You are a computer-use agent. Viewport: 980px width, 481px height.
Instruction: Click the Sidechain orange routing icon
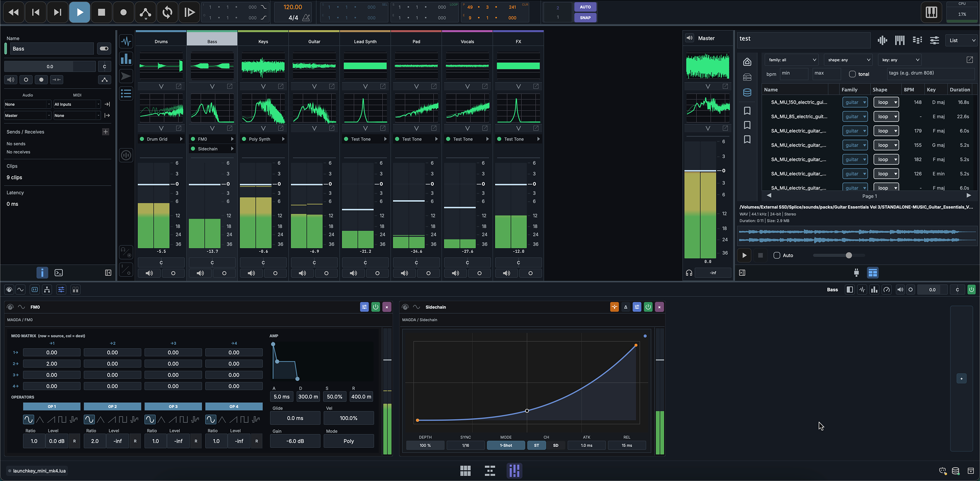[615, 307]
